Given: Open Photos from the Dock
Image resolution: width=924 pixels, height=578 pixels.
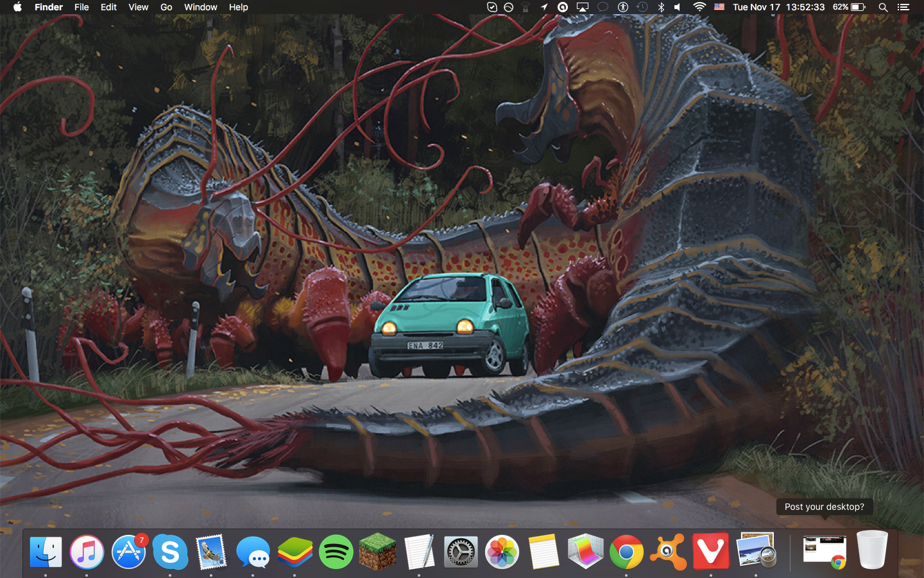Looking at the screenshot, I should click(x=502, y=552).
